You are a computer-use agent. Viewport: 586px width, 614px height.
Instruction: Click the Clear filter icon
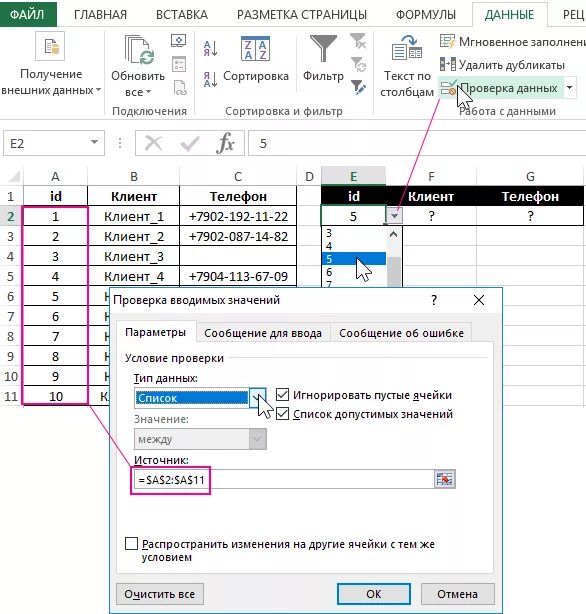coord(358,41)
